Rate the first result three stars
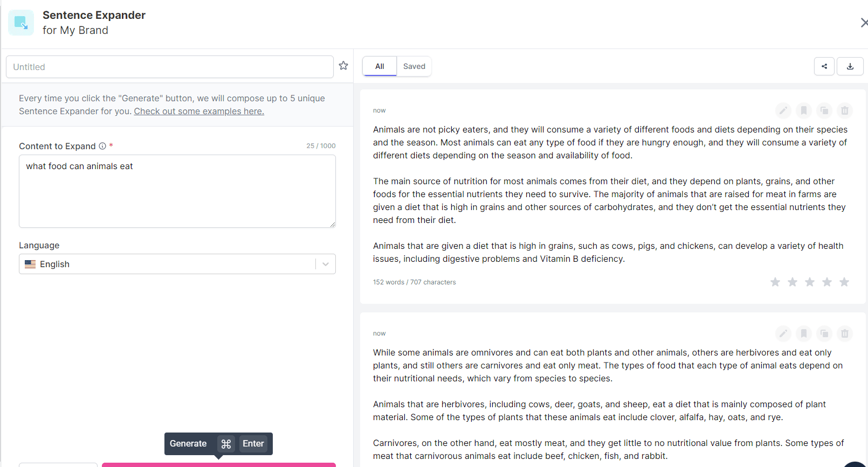The image size is (868, 467). tap(810, 282)
